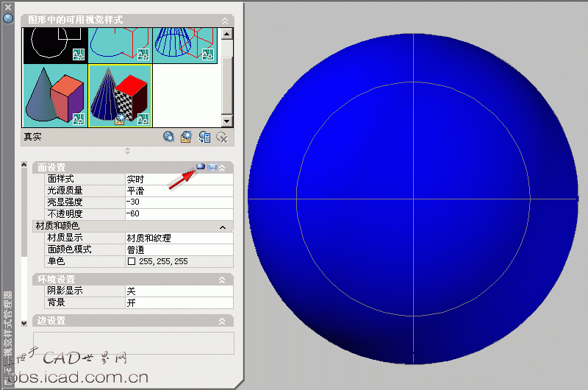Click the create new visual style icon

pos(169,137)
